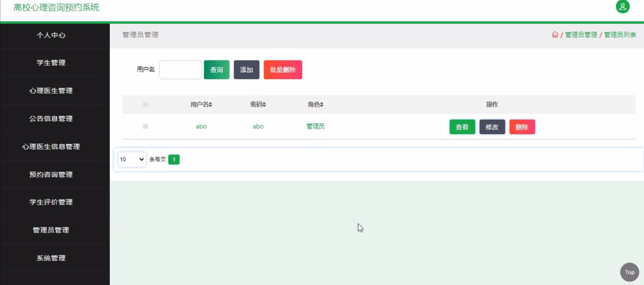
Task: Click the 高校心理咨询预约系统 title
Action: (x=56, y=7)
